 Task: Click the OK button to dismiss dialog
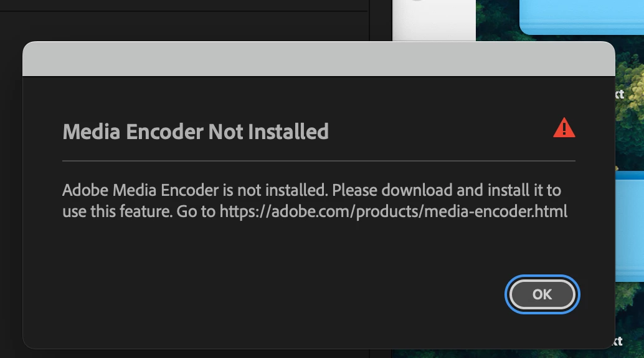coord(542,294)
